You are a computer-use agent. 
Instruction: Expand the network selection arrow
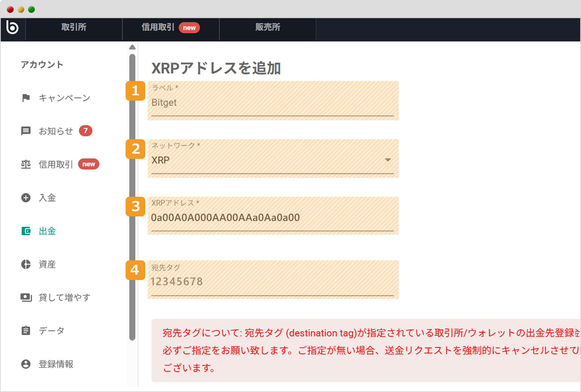388,160
